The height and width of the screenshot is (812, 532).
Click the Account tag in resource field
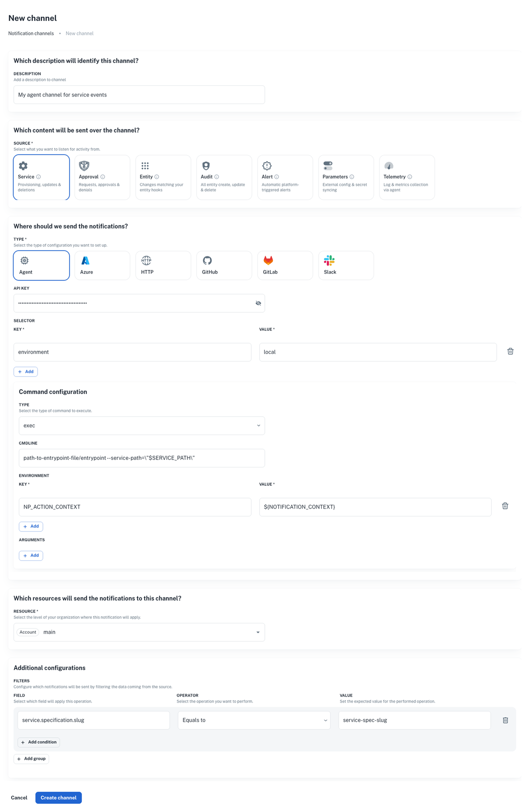pos(27,632)
